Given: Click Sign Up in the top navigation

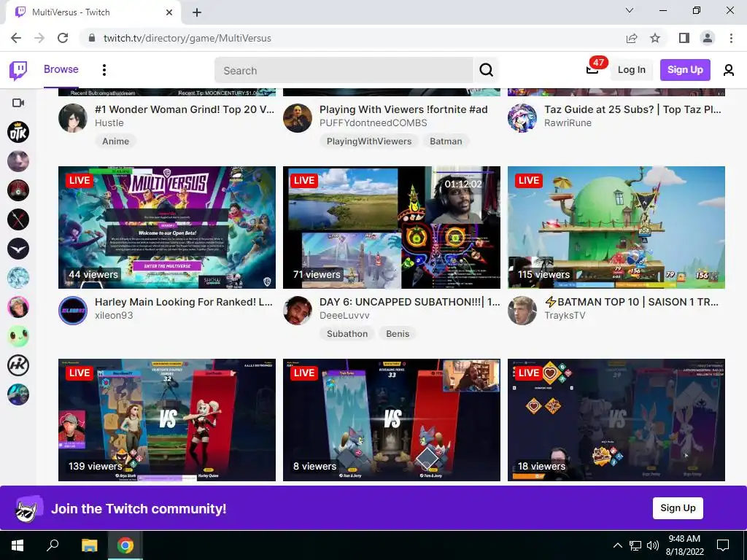Looking at the screenshot, I should pos(684,69).
